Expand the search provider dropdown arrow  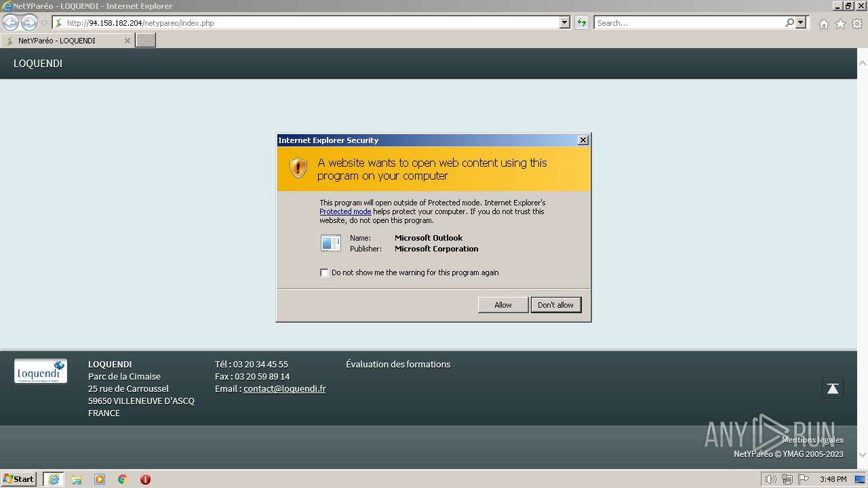tap(801, 22)
